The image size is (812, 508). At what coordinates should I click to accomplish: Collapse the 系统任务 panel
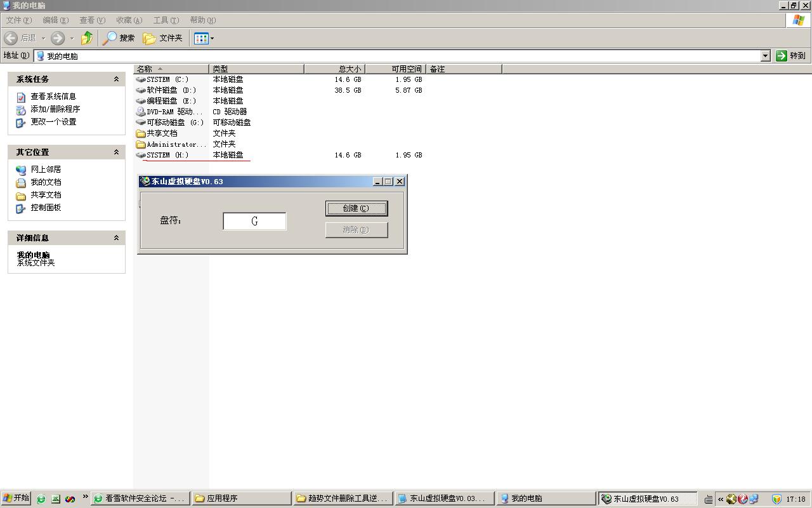(x=116, y=79)
